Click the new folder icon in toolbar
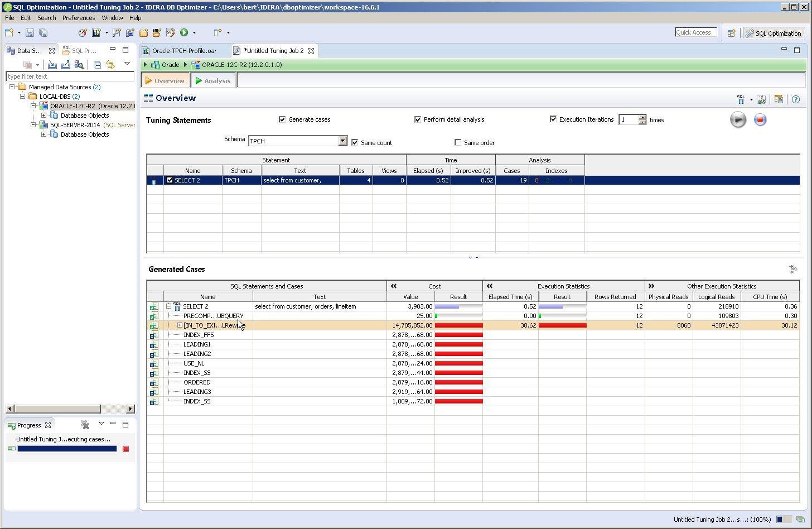The height and width of the screenshot is (529, 812). click(x=143, y=32)
